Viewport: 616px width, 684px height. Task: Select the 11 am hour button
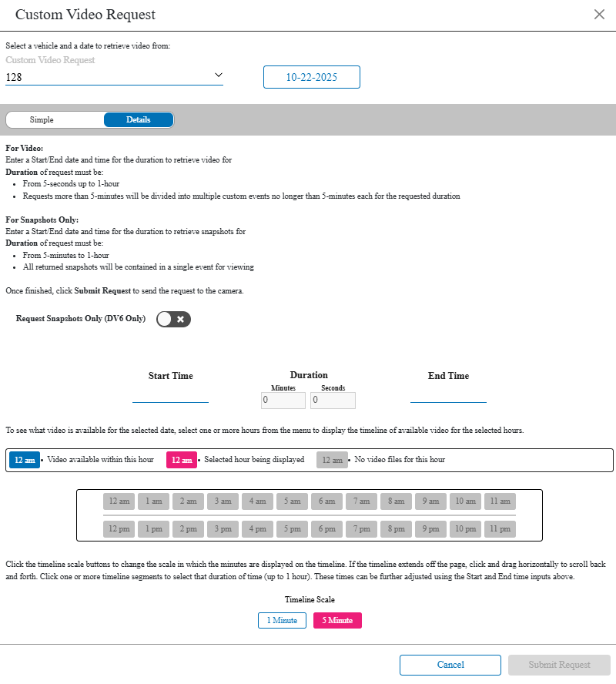point(500,501)
